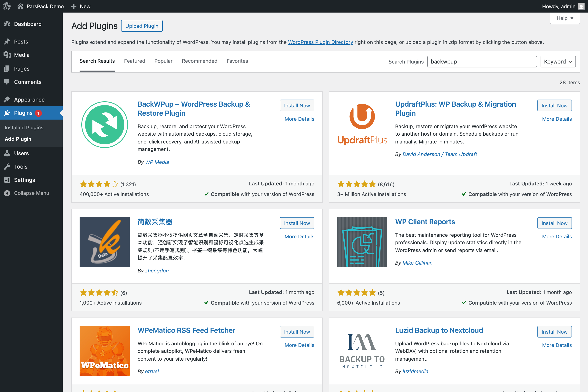
Task: Install Luzid Backup to Nextcloud
Action: click(554, 331)
